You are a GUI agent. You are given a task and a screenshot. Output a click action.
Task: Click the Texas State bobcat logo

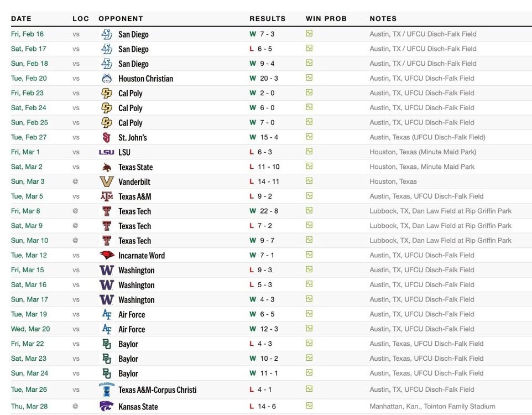coord(107,167)
